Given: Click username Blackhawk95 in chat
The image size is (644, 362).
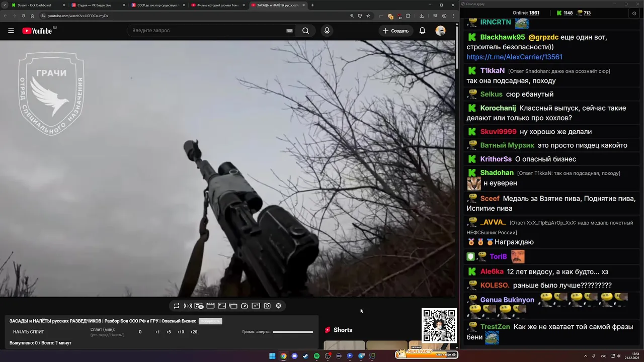Looking at the screenshot, I should pyautogui.click(x=502, y=37).
